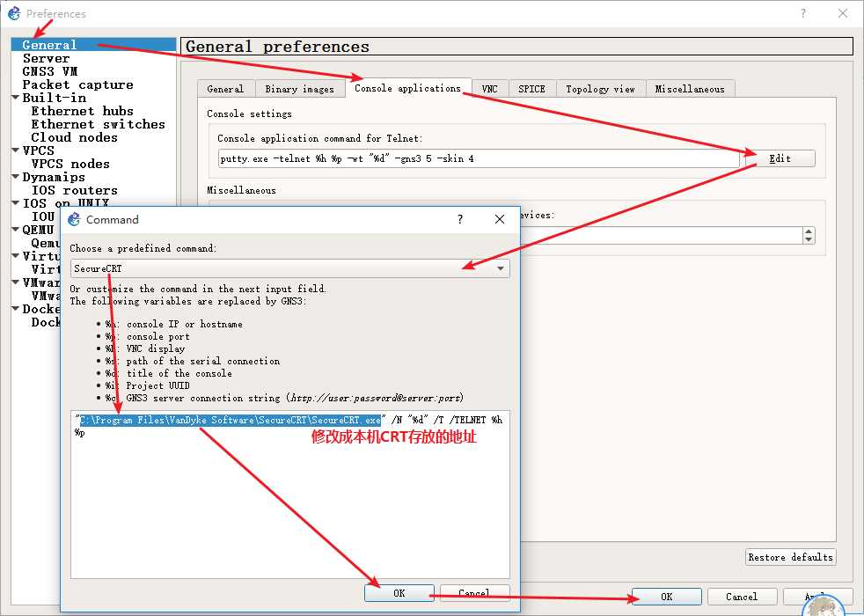Click the GNS3 icon in Command dialog title

click(x=74, y=219)
